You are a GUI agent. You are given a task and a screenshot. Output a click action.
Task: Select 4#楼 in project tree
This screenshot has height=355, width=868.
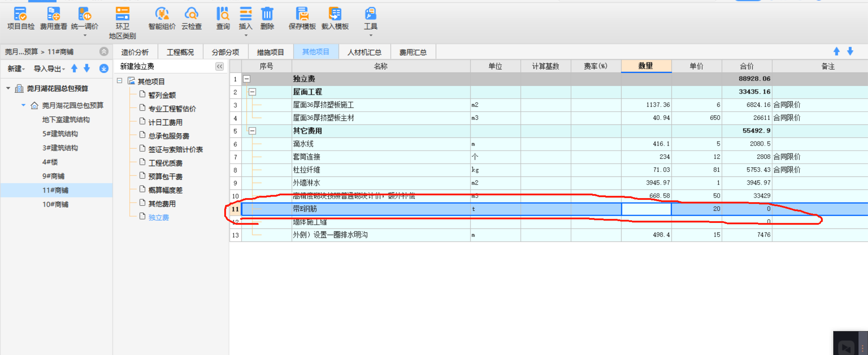coord(50,162)
